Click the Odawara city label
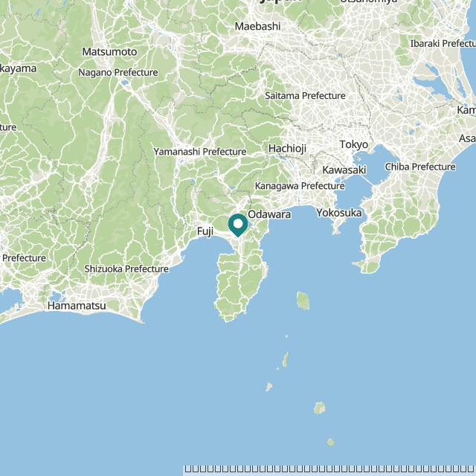 tap(269, 214)
